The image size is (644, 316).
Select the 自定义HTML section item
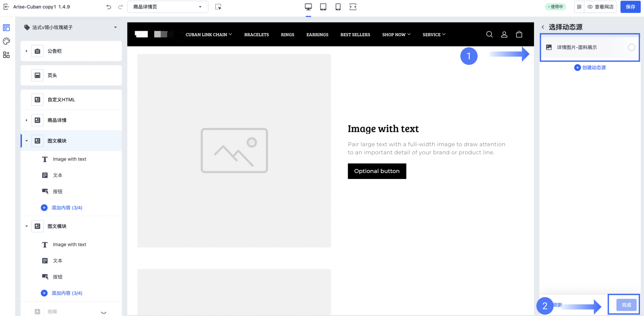(x=61, y=100)
